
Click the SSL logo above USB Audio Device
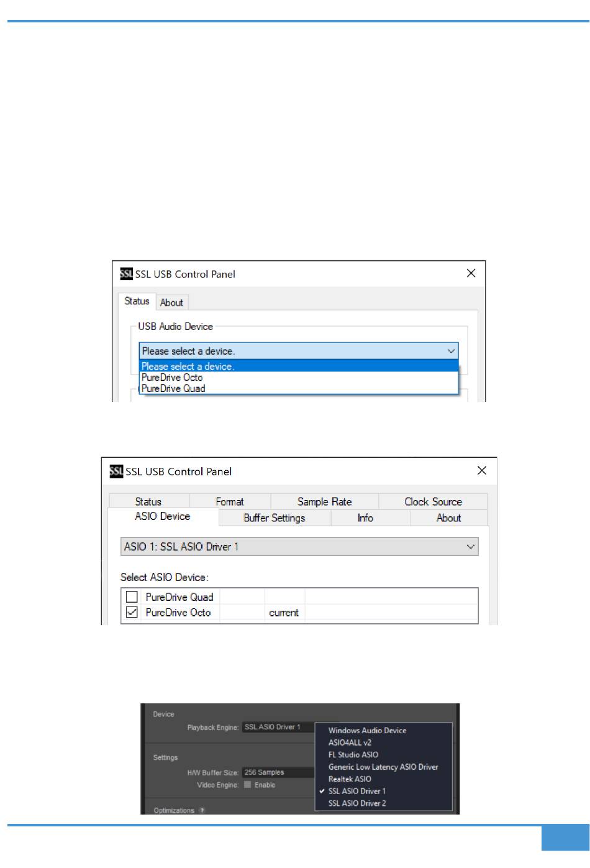click(126, 274)
